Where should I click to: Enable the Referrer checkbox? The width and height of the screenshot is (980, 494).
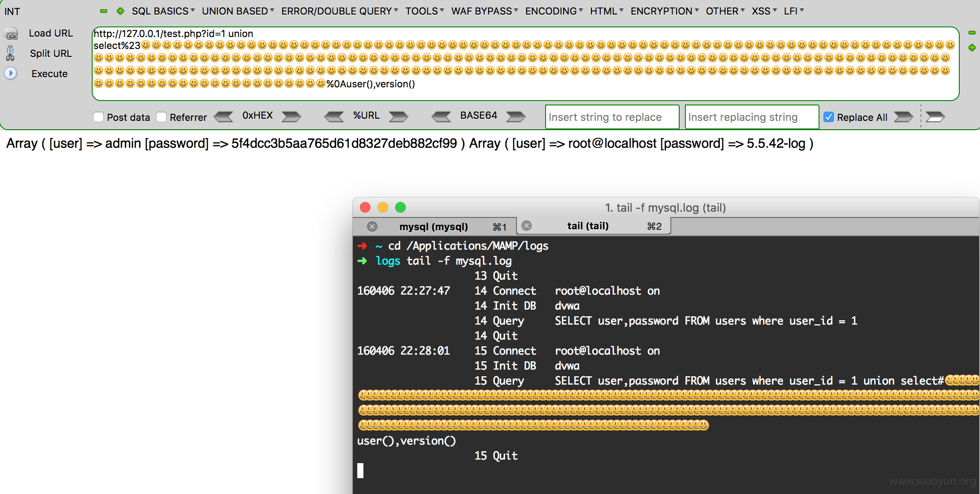(x=161, y=117)
